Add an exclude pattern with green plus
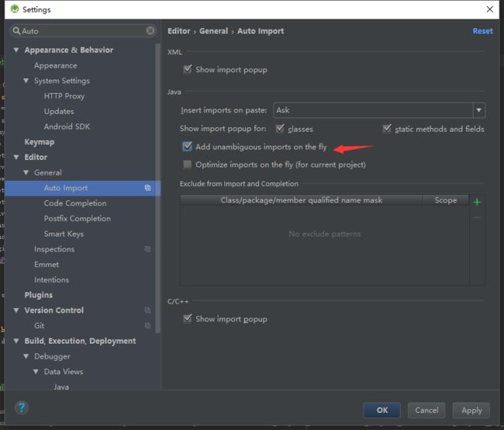The image size is (504, 430). [477, 202]
